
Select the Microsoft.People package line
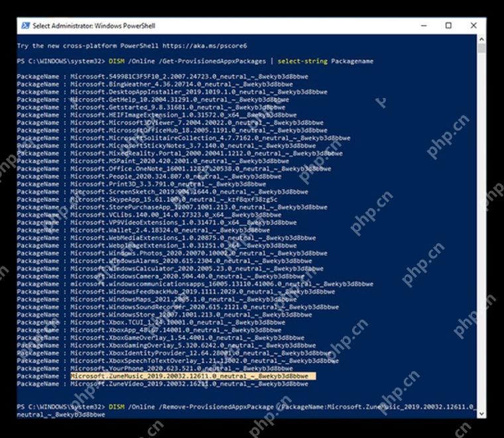pos(149,176)
